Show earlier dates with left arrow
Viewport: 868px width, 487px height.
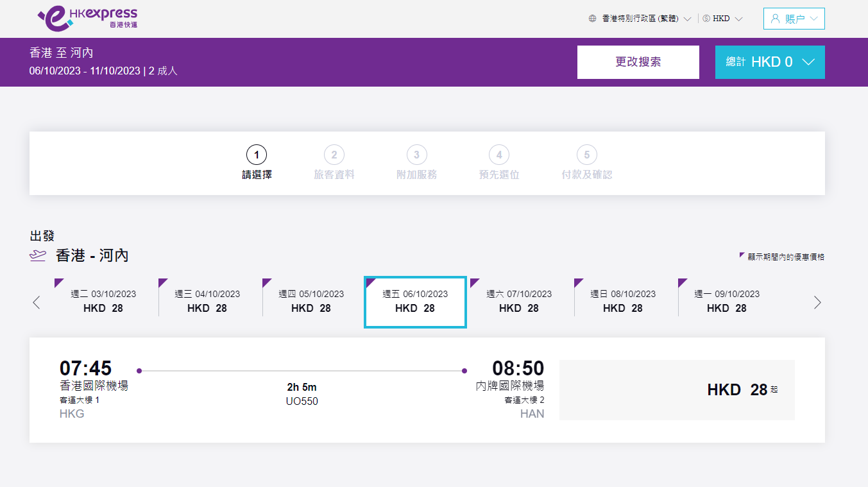click(x=37, y=302)
